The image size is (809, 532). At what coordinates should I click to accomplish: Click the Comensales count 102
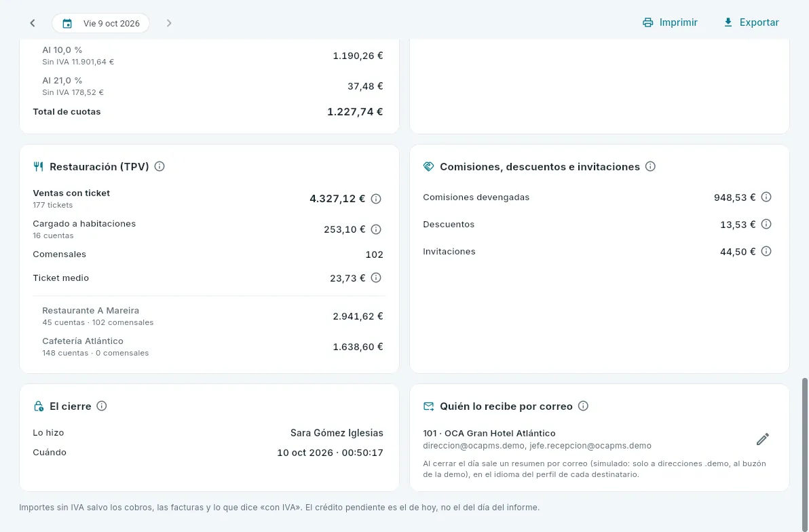point(374,254)
